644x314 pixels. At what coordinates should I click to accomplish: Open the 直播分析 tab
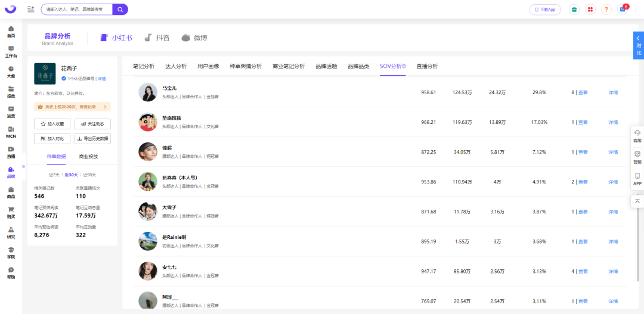click(x=427, y=66)
